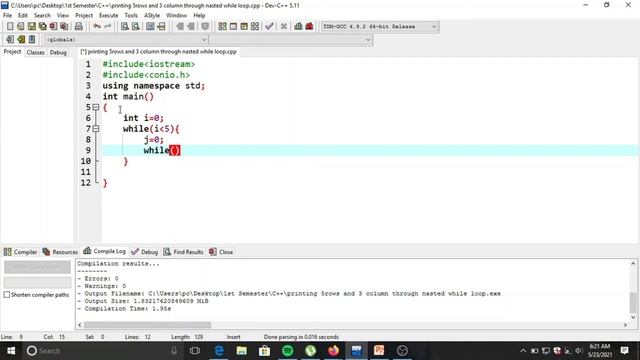Open the empty function members dropdown
The image size is (640, 360).
pyautogui.click(x=291, y=40)
